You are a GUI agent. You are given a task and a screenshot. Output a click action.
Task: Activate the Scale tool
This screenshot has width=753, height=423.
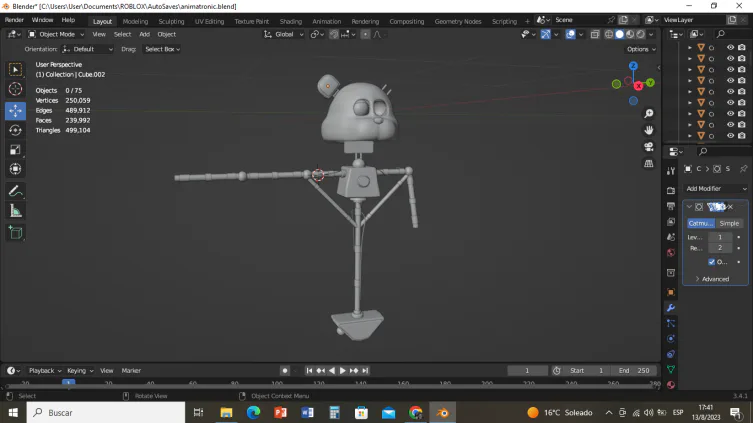(x=15, y=149)
